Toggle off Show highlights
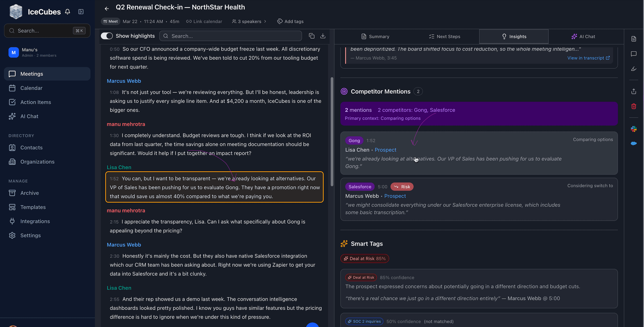Image resolution: width=644 pixels, height=327 pixels. (x=107, y=36)
